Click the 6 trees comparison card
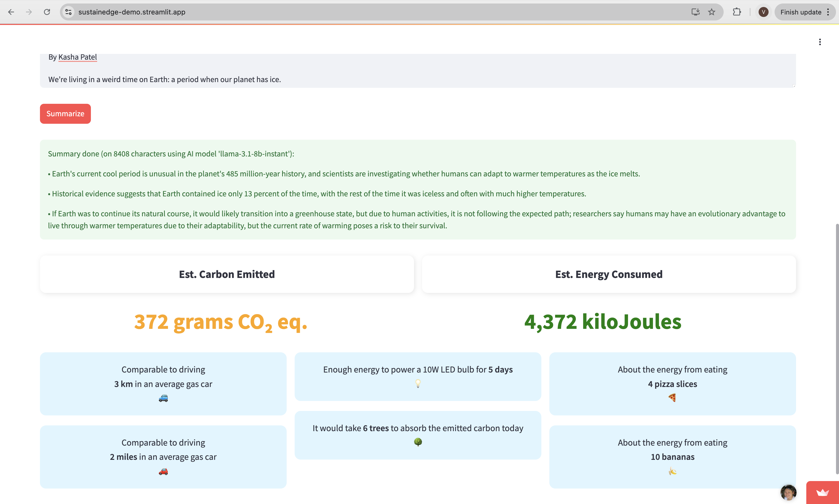The width and height of the screenshot is (839, 504). point(418,435)
